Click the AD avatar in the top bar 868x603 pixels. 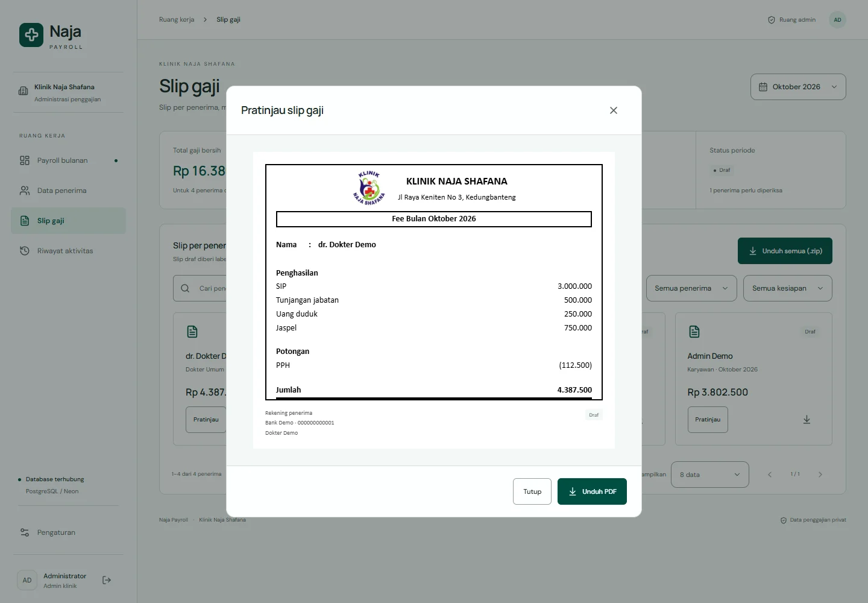[837, 20]
